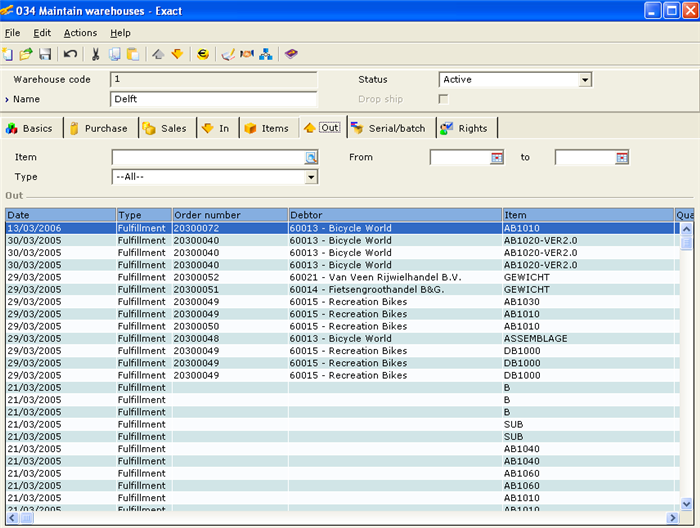Screen dimensions: 700x528
Task: Click the toolbar icon left of the blue network diagram
Action: click(247, 54)
